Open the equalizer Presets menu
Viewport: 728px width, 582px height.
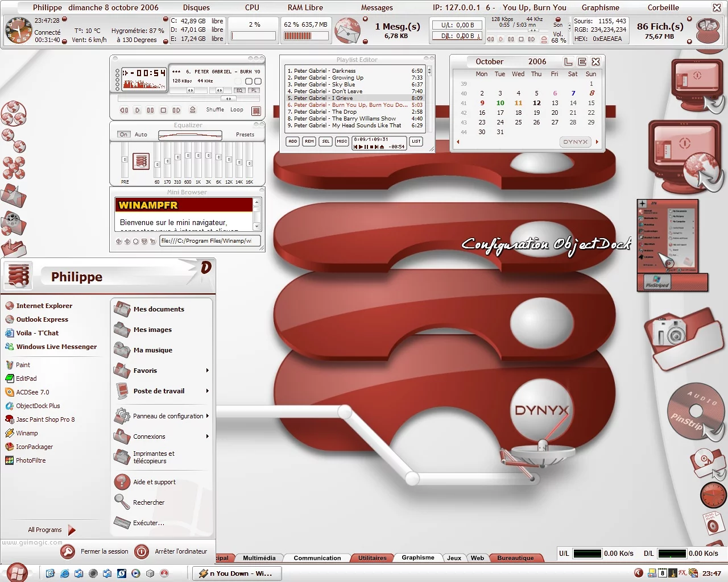(x=245, y=135)
